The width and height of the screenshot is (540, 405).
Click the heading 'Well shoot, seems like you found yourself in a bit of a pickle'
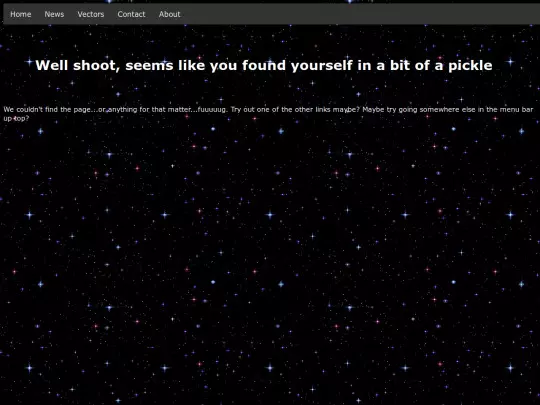point(264,65)
